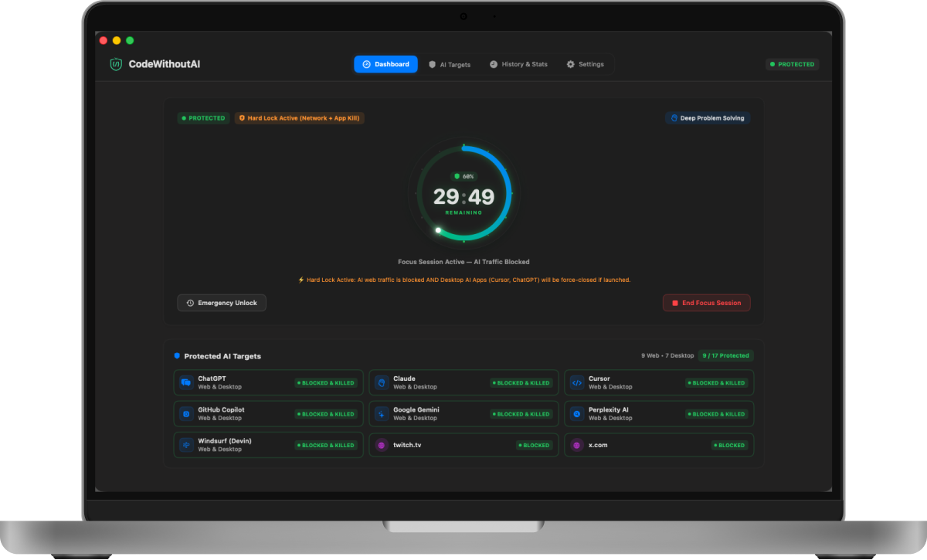Click the Emergency Unlock clock icon

click(x=190, y=303)
